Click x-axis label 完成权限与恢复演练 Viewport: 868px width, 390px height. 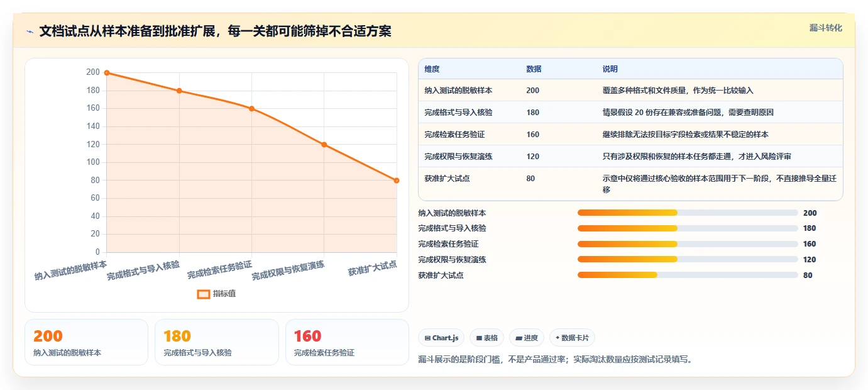tap(288, 270)
